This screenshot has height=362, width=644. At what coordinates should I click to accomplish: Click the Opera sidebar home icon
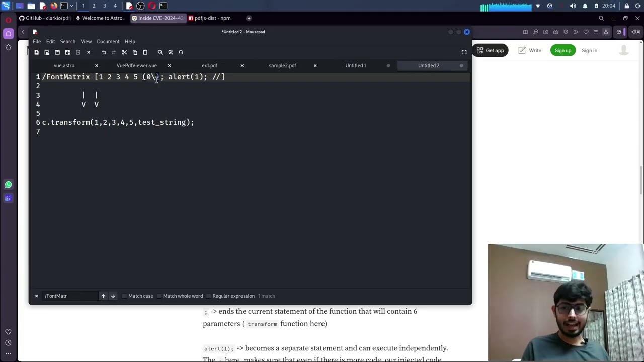[x=8, y=33]
